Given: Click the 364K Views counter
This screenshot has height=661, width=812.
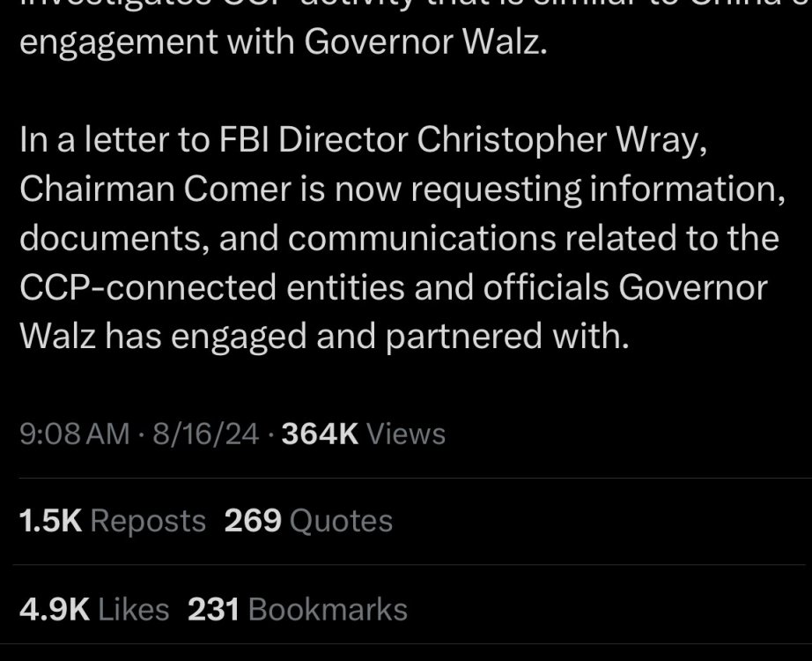Looking at the screenshot, I should point(363,434).
